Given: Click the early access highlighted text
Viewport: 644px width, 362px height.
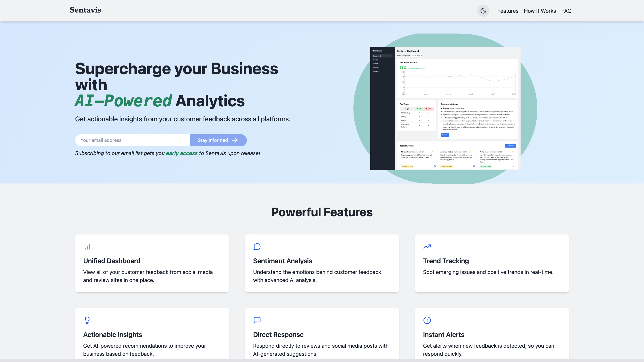Looking at the screenshot, I should tap(182, 153).
